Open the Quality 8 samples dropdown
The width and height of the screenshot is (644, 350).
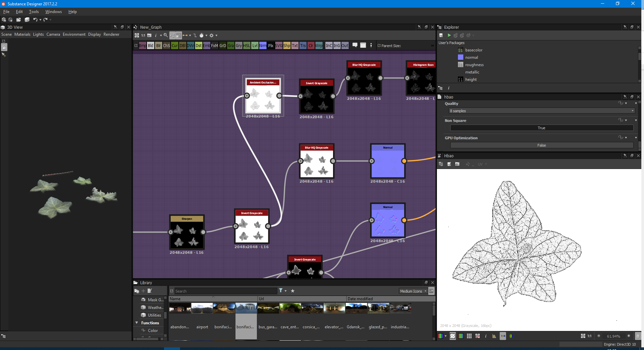(541, 111)
